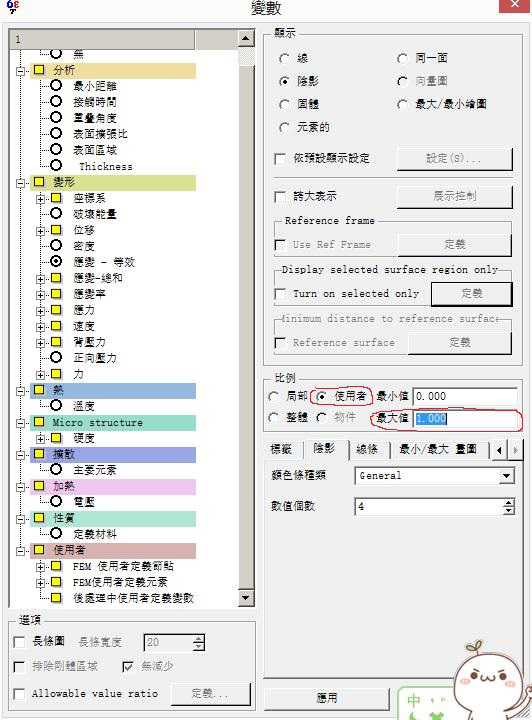The image size is (532, 720).
Task: Select the 位移 yellow node icon
Action: pos(56,230)
